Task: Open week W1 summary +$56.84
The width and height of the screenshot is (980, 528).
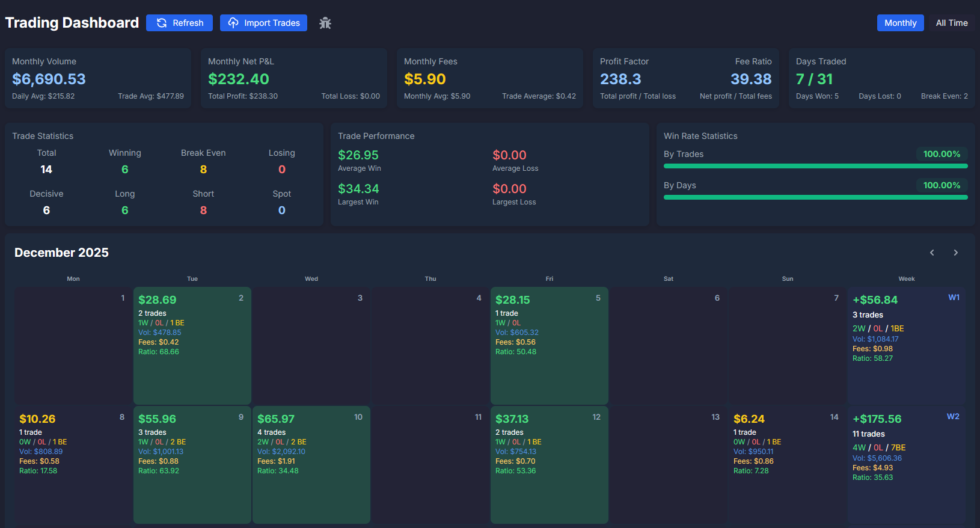Action: (x=907, y=346)
